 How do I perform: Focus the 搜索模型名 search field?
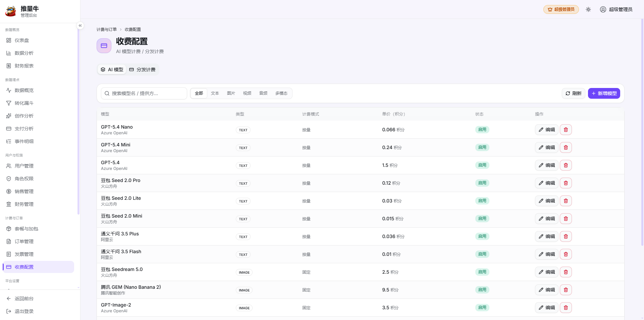pos(144,93)
